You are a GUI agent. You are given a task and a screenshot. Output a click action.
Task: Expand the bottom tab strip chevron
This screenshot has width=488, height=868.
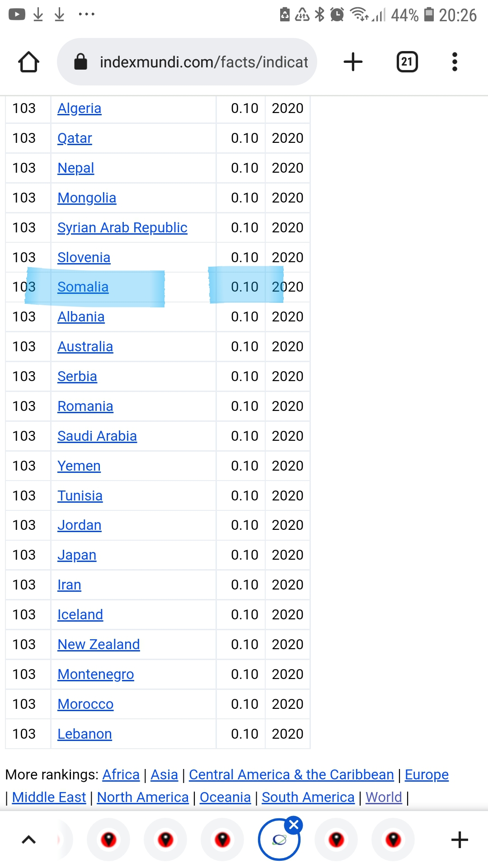[28, 840]
